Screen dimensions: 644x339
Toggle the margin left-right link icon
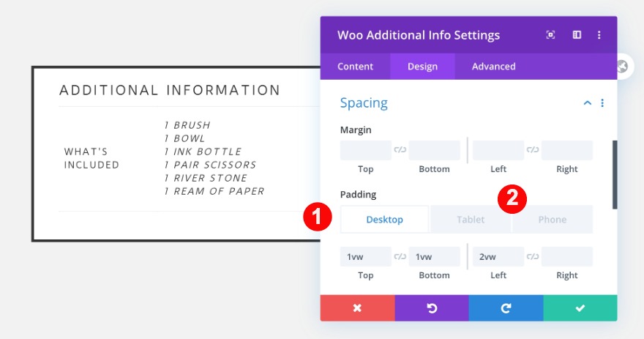point(533,150)
